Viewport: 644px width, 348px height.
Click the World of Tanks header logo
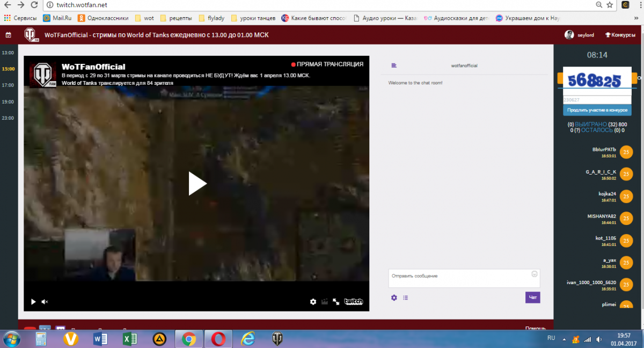pos(31,35)
